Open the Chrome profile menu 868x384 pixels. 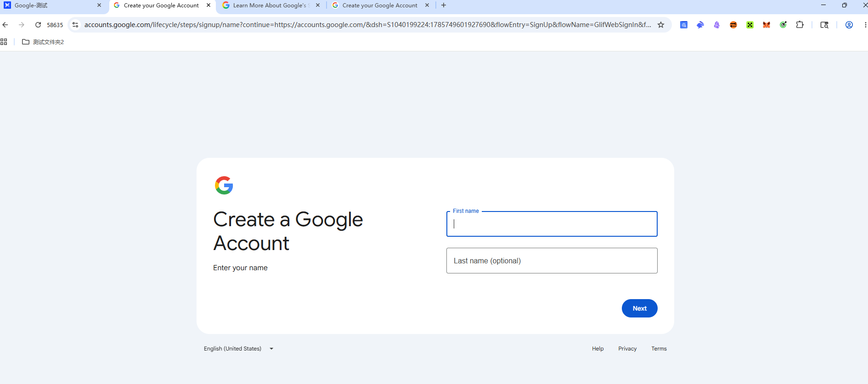click(849, 25)
